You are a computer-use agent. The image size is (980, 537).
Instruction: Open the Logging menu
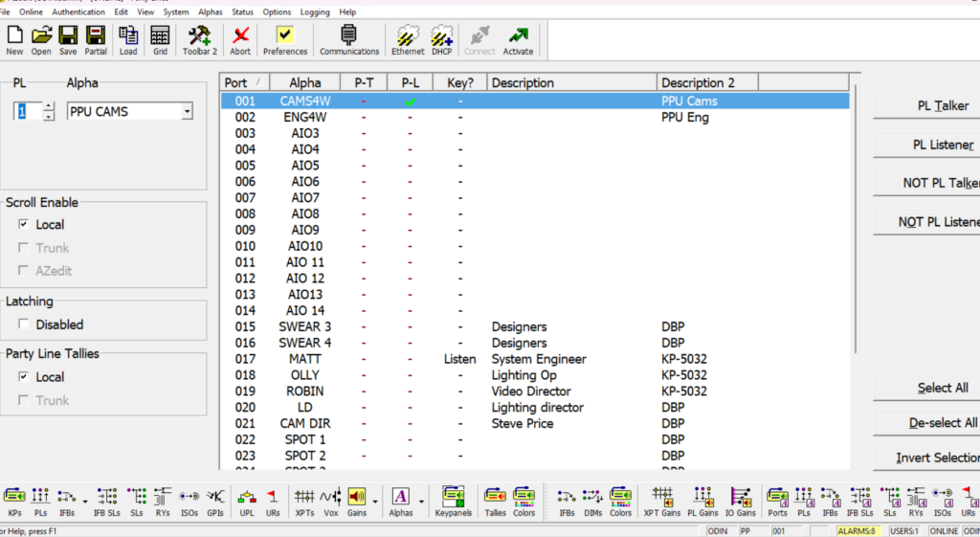click(x=314, y=12)
